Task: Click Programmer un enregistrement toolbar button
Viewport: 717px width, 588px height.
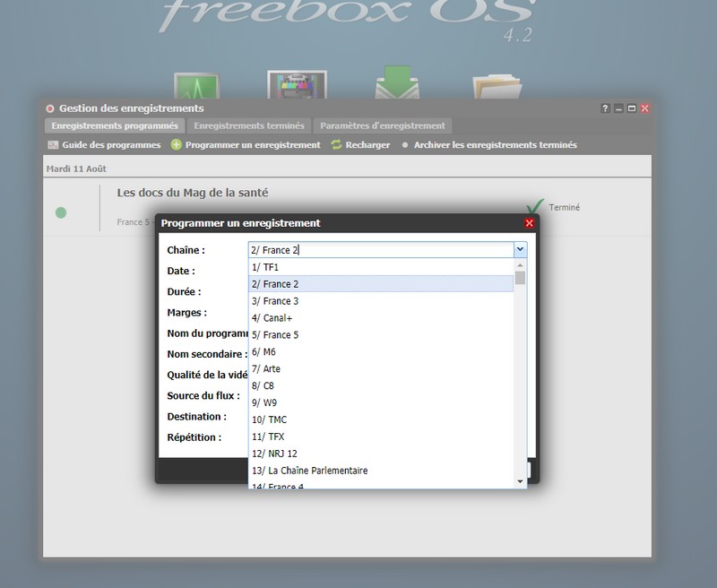Action: click(246, 145)
